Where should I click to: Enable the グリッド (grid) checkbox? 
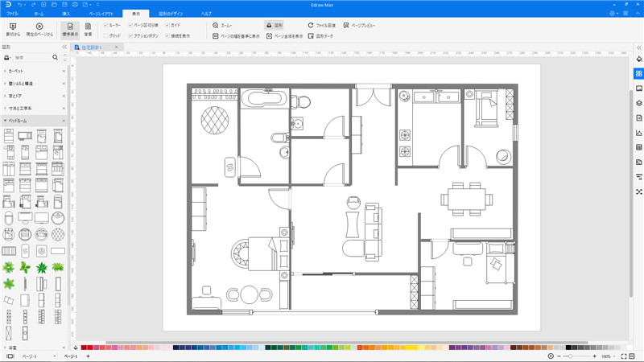pos(106,36)
